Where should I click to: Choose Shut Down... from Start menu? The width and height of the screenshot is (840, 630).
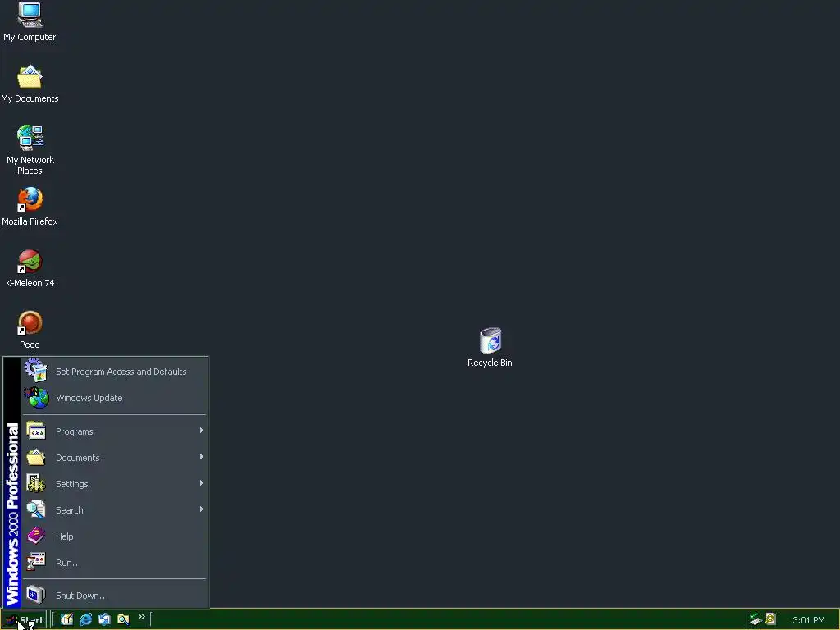(114, 596)
